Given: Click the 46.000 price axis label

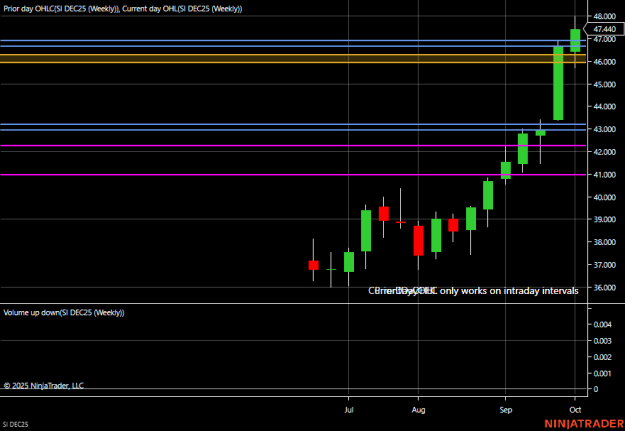Looking at the screenshot, I should [x=604, y=62].
